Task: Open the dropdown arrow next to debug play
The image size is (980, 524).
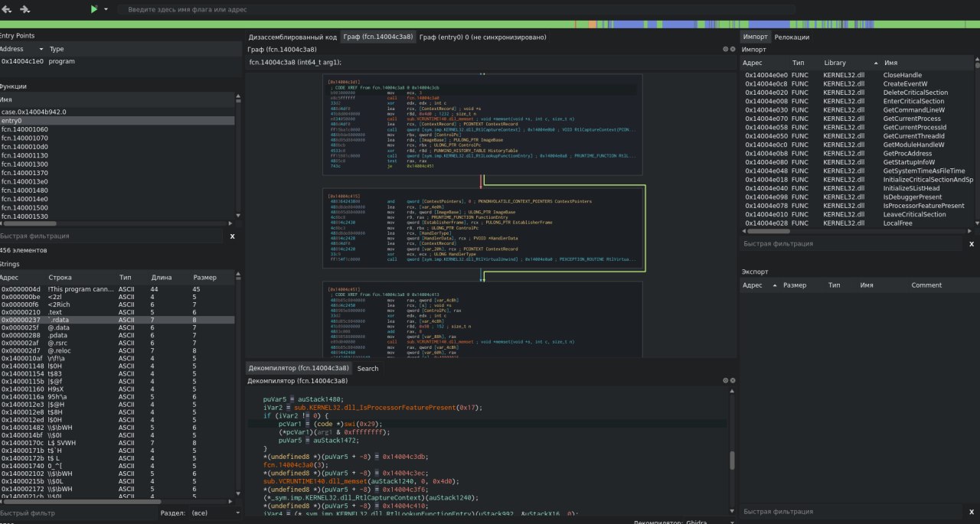Action: (106, 9)
